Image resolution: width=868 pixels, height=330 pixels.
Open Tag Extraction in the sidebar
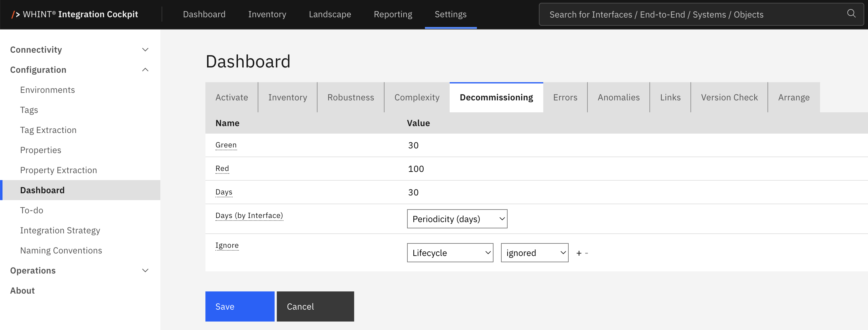pyautogui.click(x=48, y=130)
